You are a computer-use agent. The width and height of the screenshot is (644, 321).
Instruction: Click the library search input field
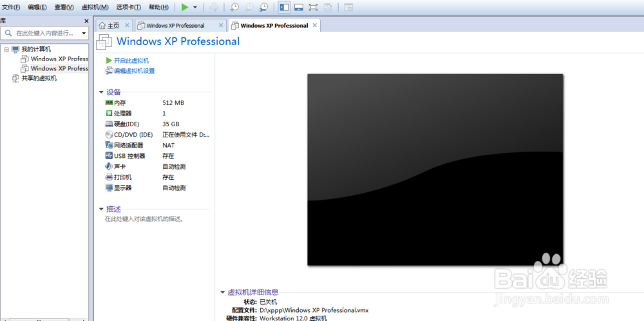(x=44, y=34)
